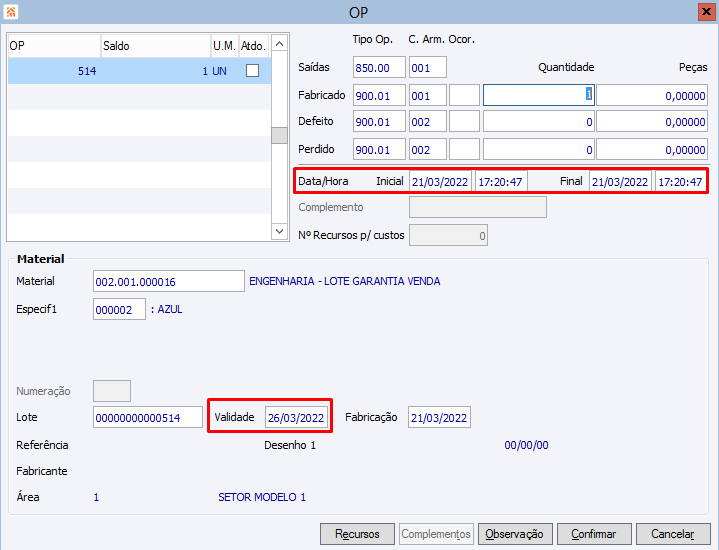Click the scrollbar thumb in OP list
This screenshot has width=719, height=550.
pos(279,135)
